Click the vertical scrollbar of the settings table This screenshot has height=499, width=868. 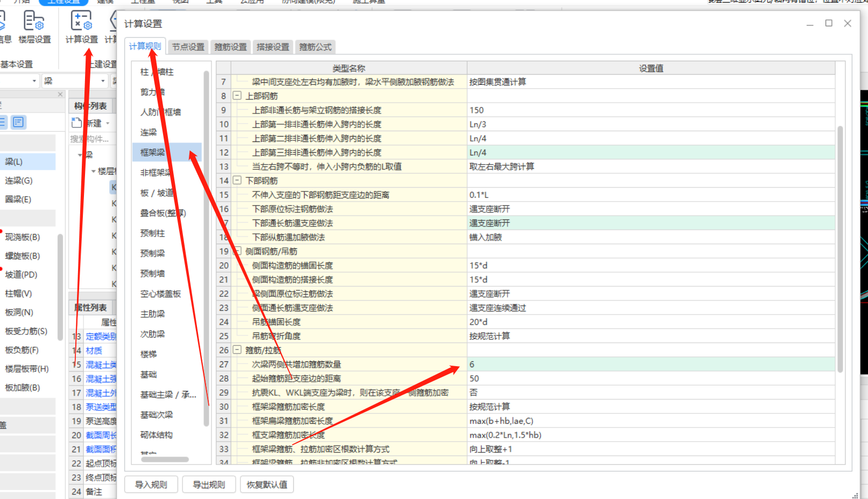point(840,249)
